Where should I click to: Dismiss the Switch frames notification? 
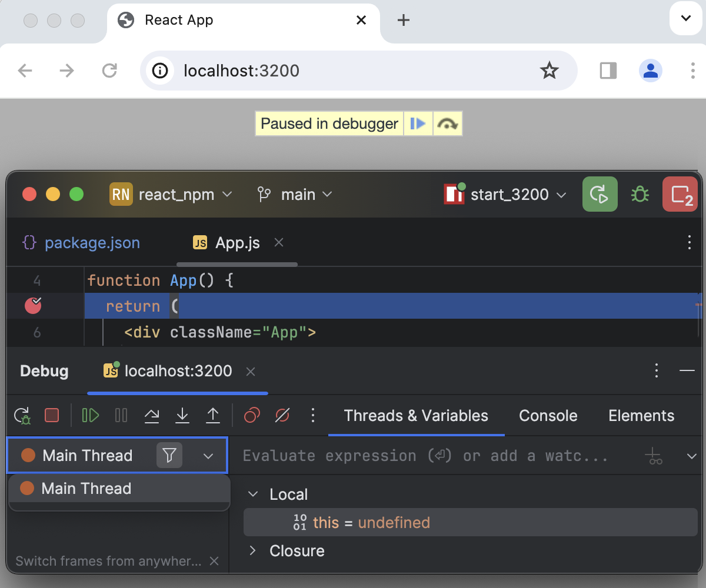pyautogui.click(x=214, y=561)
